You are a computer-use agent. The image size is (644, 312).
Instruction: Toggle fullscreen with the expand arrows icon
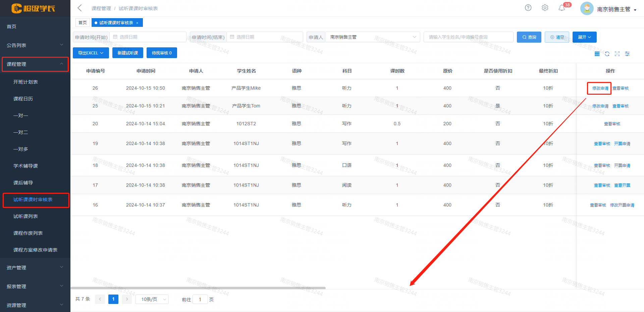click(617, 54)
